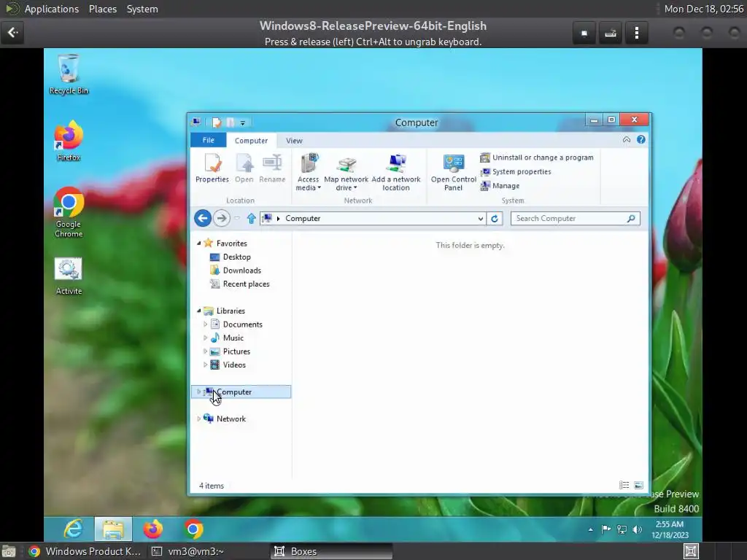This screenshot has height=560, width=747.
Task: Select Network in navigation pane
Action: [x=225, y=419]
